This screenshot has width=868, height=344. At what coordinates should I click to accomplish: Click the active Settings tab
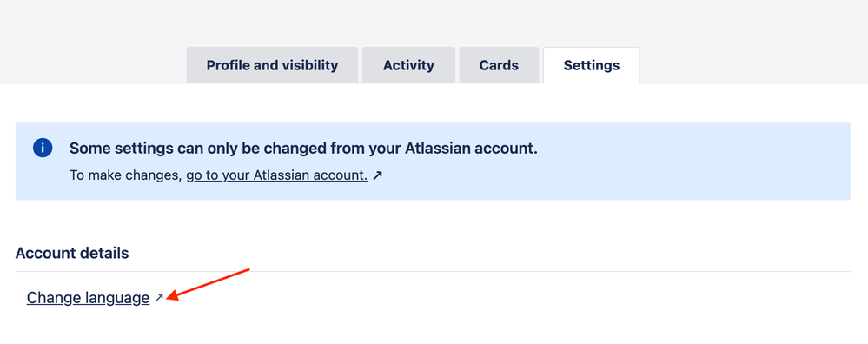tap(591, 65)
